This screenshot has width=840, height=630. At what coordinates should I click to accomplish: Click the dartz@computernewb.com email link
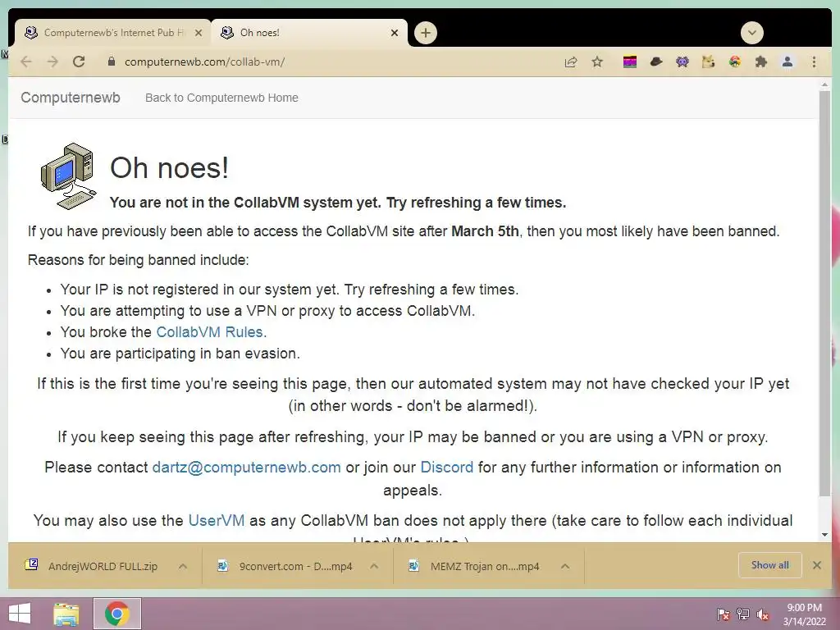246,467
